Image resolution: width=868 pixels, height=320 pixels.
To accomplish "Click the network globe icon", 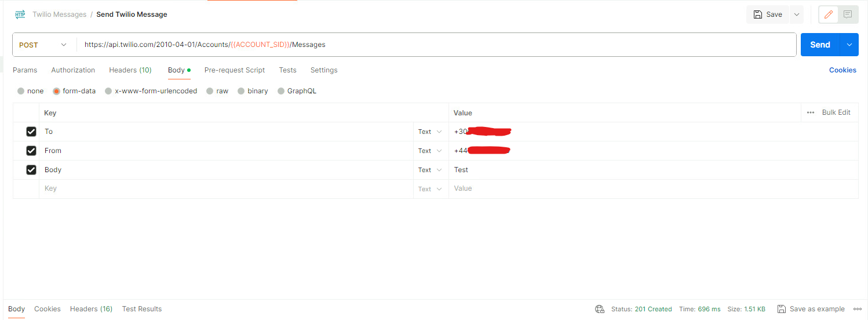I will click(x=600, y=309).
